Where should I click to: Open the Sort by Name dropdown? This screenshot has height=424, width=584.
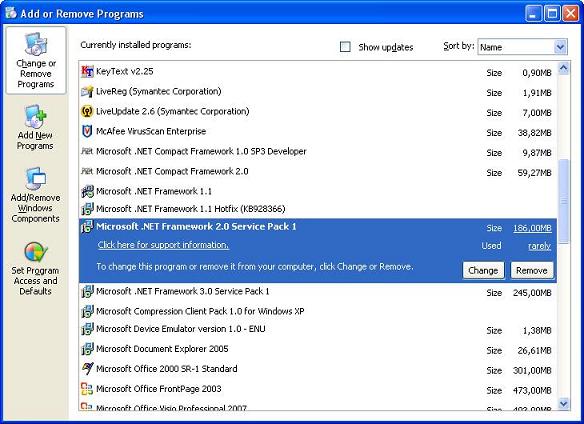[522, 47]
